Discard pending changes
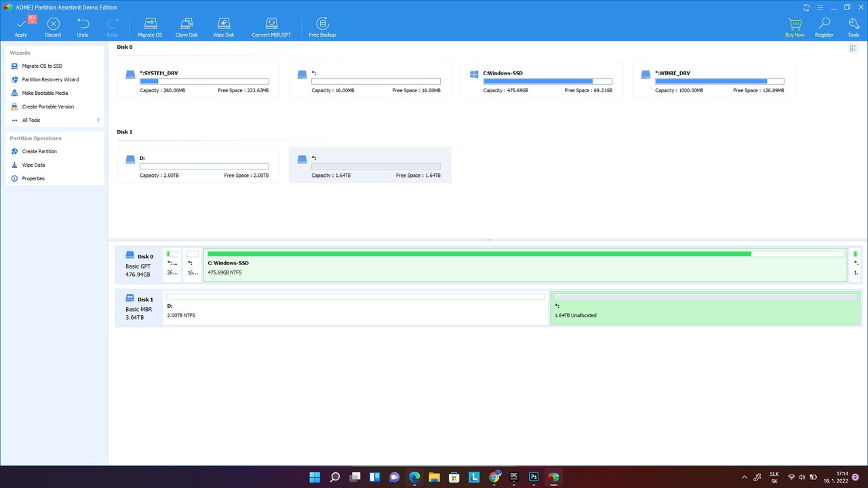 pyautogui.click(x=53, y=26)
